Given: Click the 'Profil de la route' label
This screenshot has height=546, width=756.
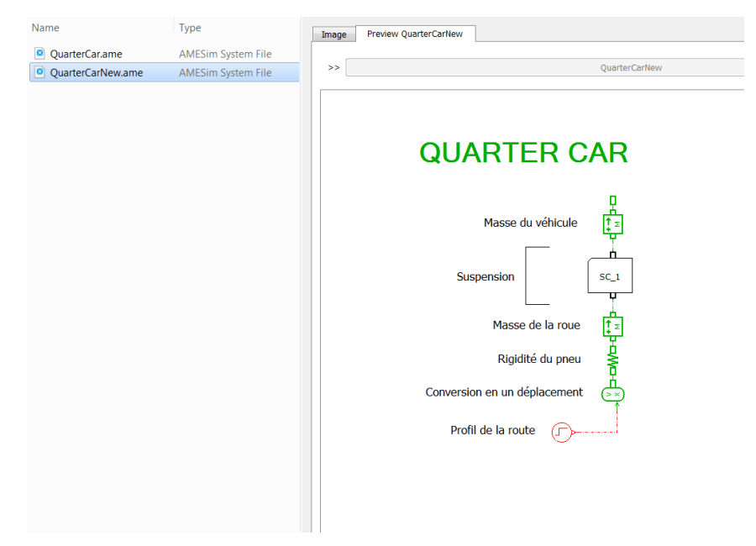Looking at the screenshot, I should click(x=492, y=430).
